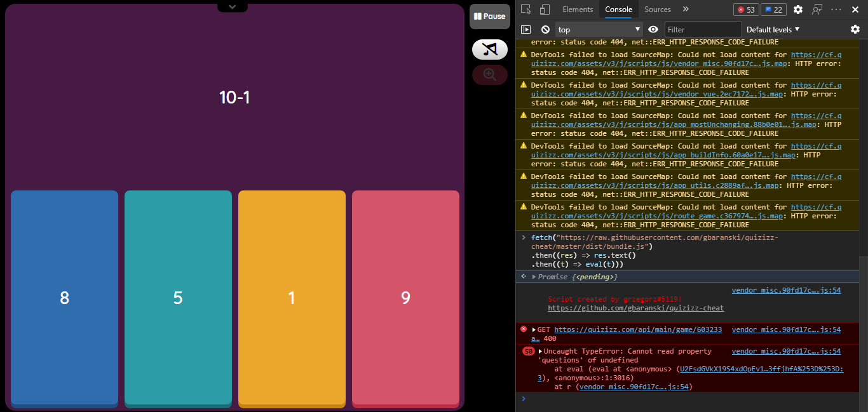Open DevTools settings gear

coord(798,9)
